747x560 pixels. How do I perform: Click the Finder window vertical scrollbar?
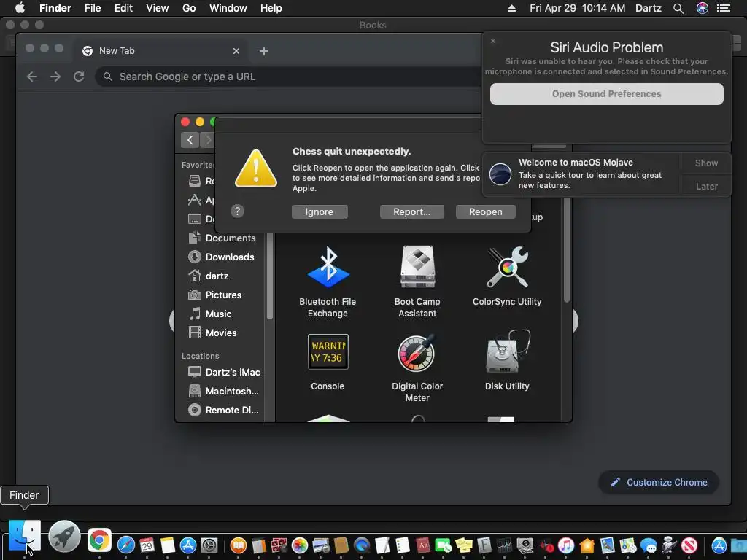coord(566,251)
